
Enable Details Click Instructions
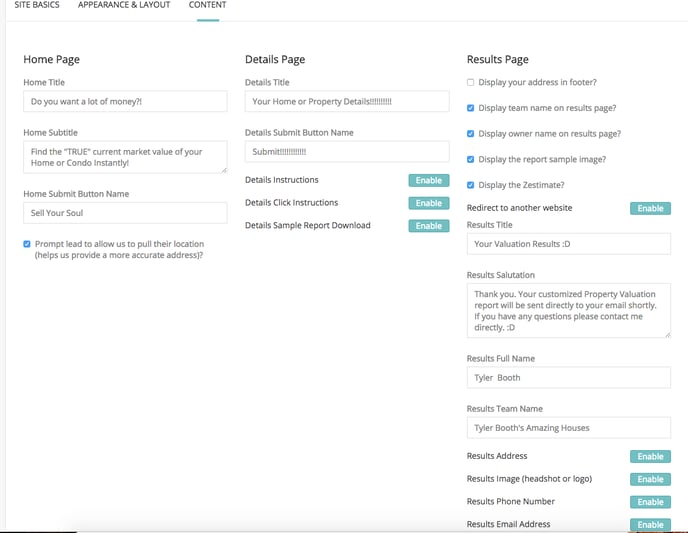[x=429, y=203]
